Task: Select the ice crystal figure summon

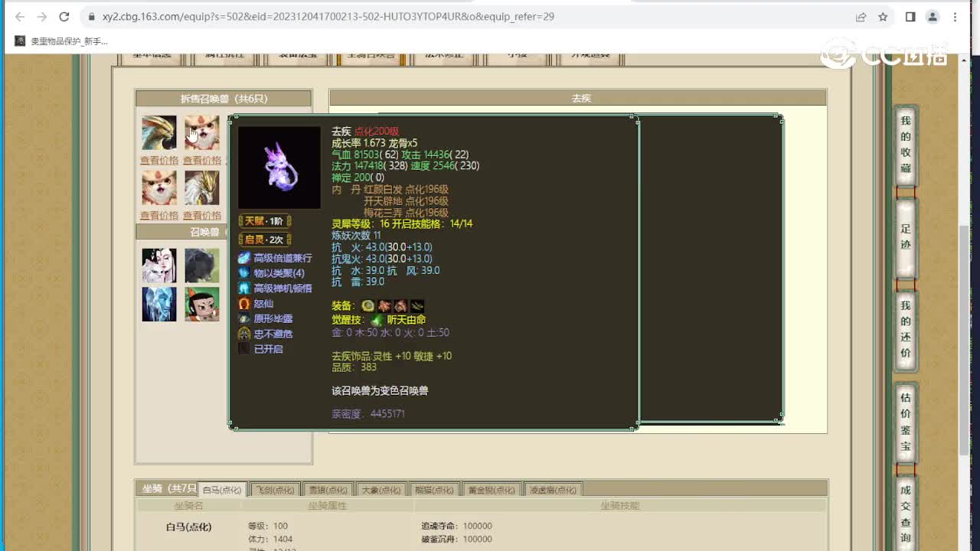Action: coord(159,304)
